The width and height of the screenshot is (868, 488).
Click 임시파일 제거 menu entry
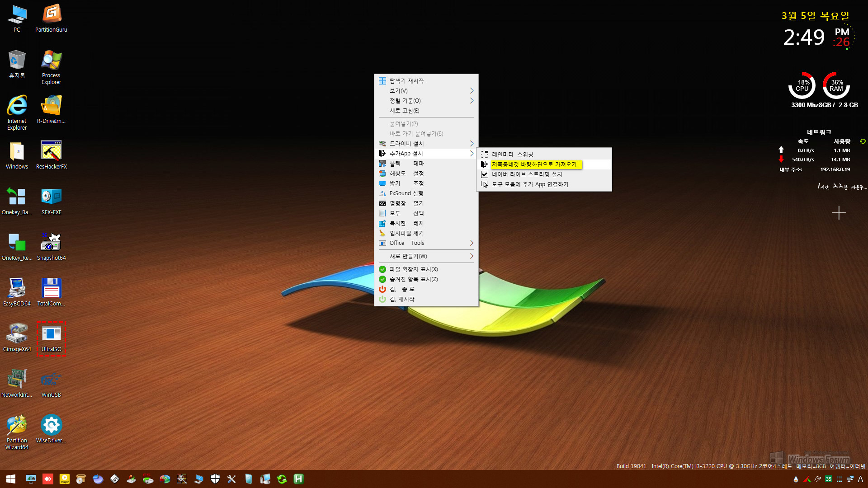(x=426, y=233)
